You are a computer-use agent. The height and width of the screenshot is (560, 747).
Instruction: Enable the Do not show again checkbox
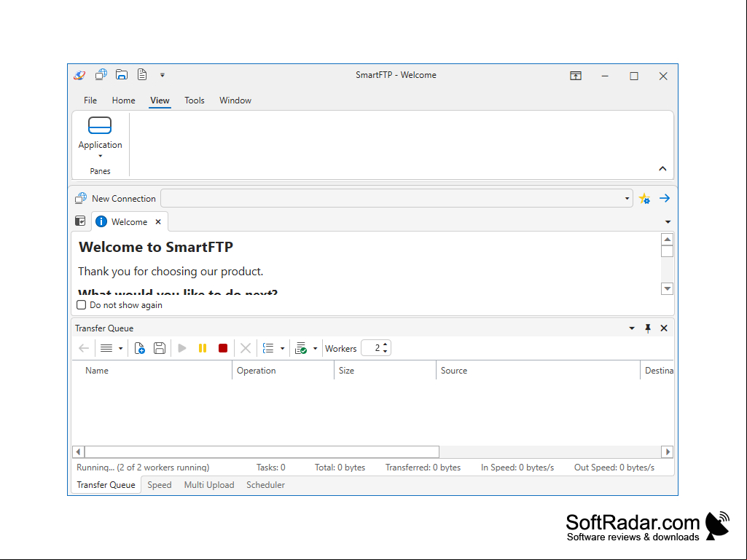tap(82, 305)
